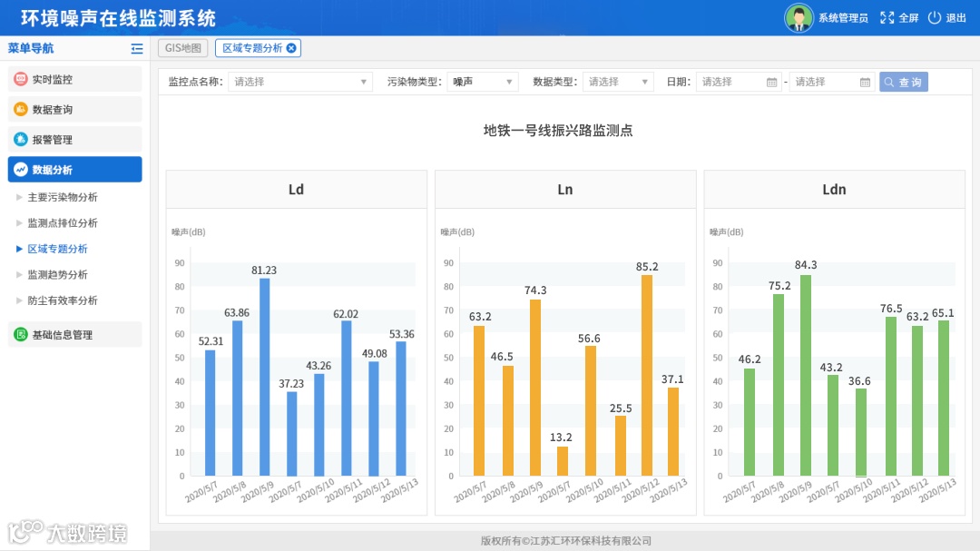Viewport: 980px width, 551px height.
Task: Expand 防尘有效率分析 arrow
Action: tap(19, 300)
